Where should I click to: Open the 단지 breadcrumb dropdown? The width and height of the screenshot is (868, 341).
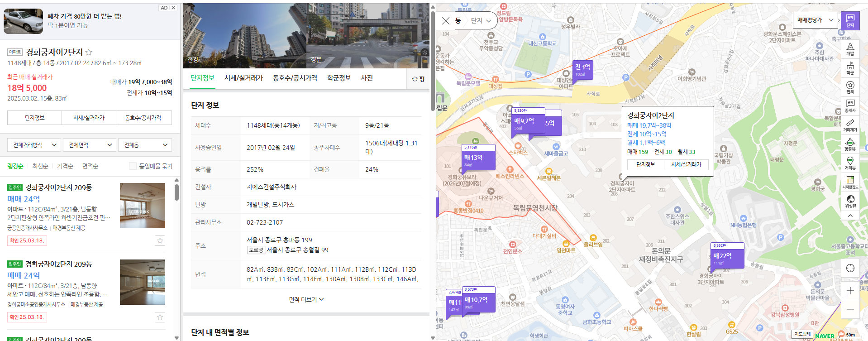pyautogui.click(x=481, y=20)
